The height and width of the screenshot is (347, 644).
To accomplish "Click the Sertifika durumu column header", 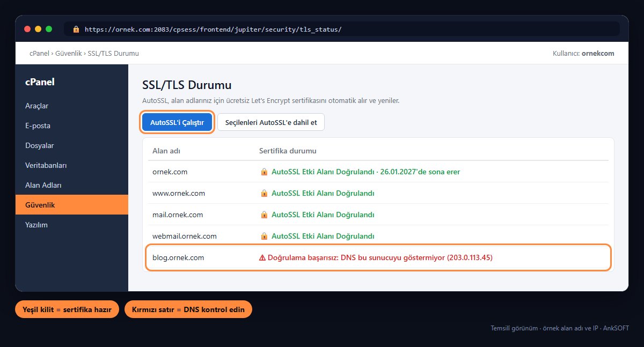I will click(288, 151).
